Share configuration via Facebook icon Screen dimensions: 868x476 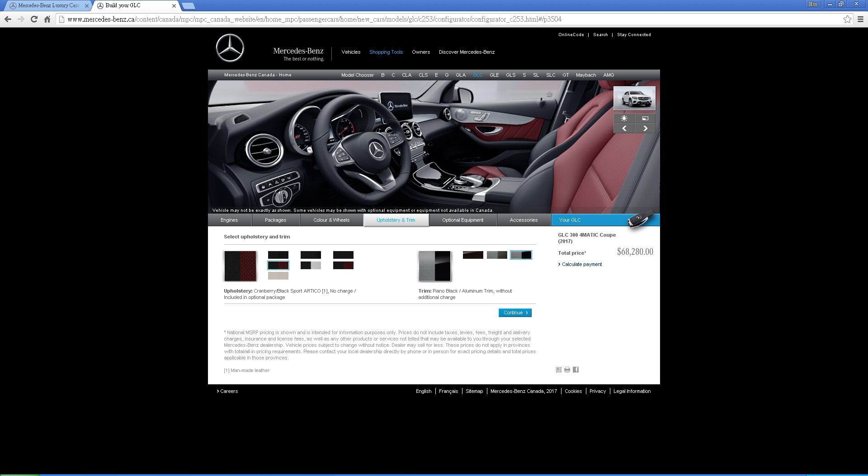click(576, 370)
